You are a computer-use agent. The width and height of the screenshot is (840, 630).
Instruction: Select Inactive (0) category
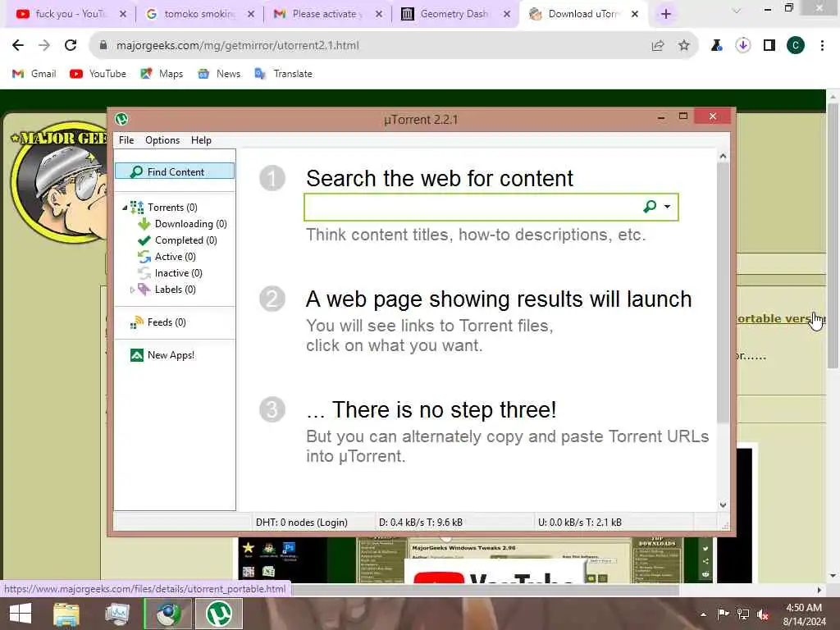click(x=178, y=273)
